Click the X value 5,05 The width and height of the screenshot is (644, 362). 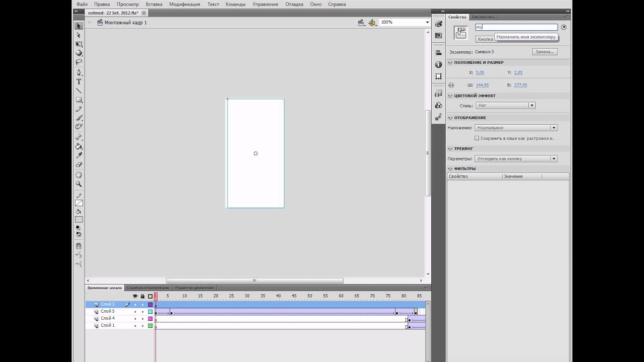tap(480, 73)
